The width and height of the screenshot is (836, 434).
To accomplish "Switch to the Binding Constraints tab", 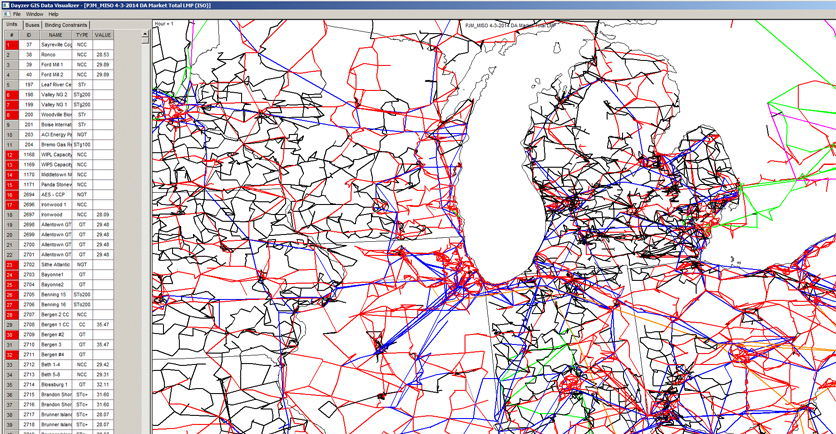I will click(x=65, y=24).
